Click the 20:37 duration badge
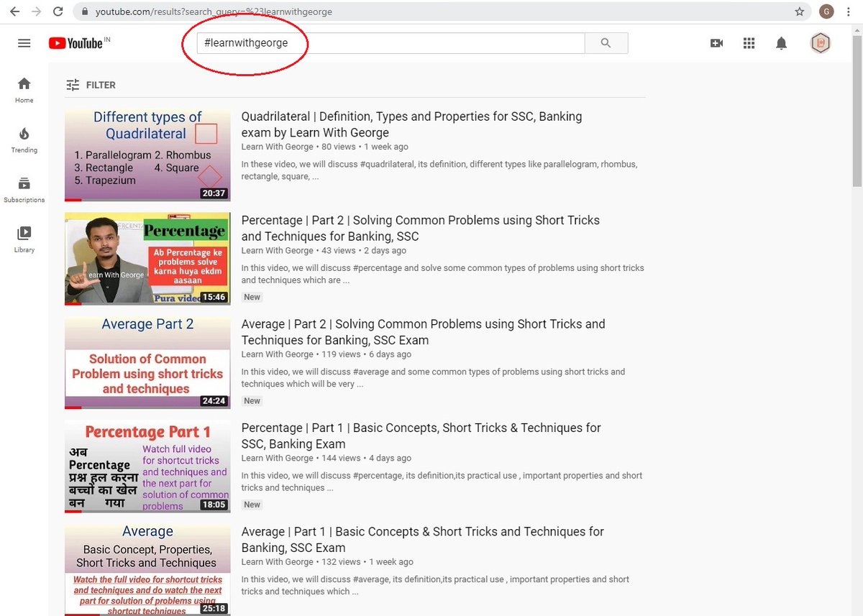Image resolution: width=863 pixels, height=616 pixels. 214,193
